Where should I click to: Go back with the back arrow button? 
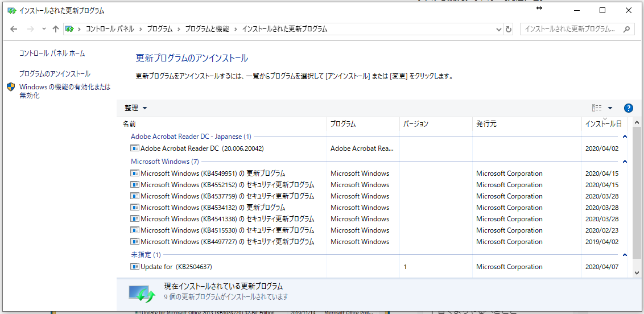(x=14, y=29)
